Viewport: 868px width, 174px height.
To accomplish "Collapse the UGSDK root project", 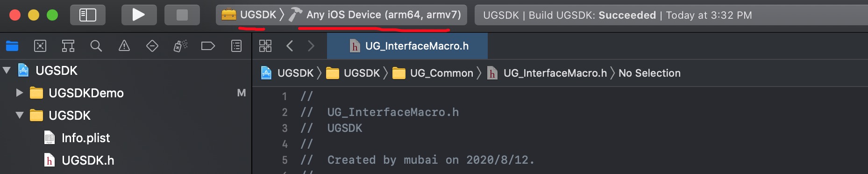I will click(x=7, y=71).
